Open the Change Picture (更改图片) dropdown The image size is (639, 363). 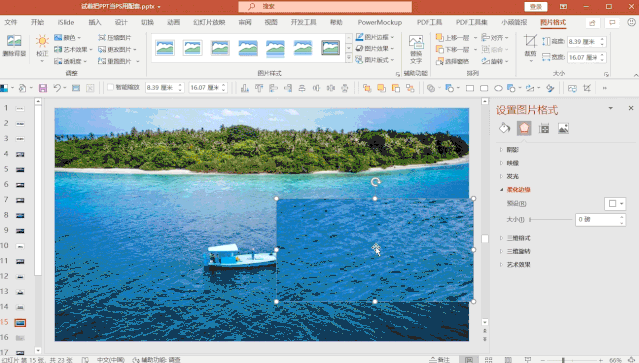tap(117, 49)
